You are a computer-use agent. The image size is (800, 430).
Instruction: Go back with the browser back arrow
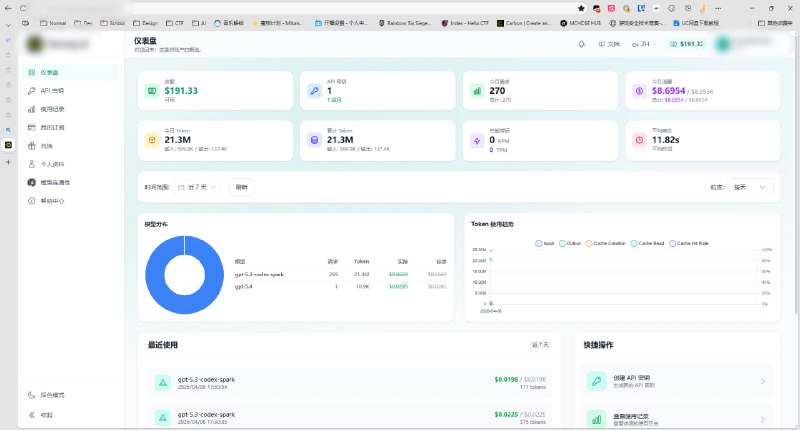click(8, 8)
